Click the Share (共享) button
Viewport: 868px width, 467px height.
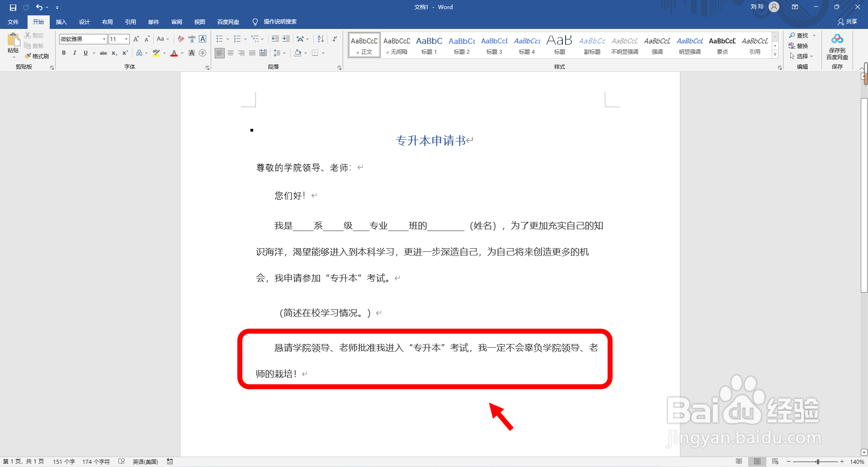[847, 22]
